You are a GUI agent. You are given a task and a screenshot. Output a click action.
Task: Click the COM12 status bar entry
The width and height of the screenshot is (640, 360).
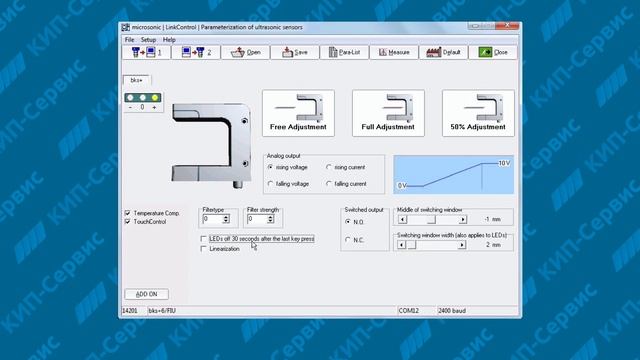[x=409, y=311]
